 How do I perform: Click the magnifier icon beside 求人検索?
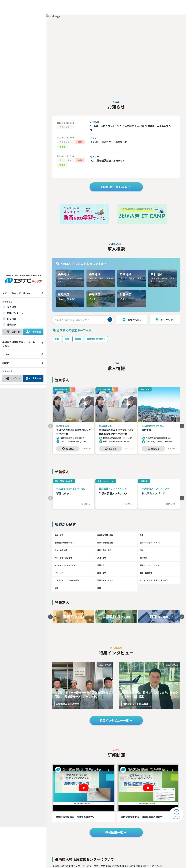pyautogui.click(x=4, y=307)
